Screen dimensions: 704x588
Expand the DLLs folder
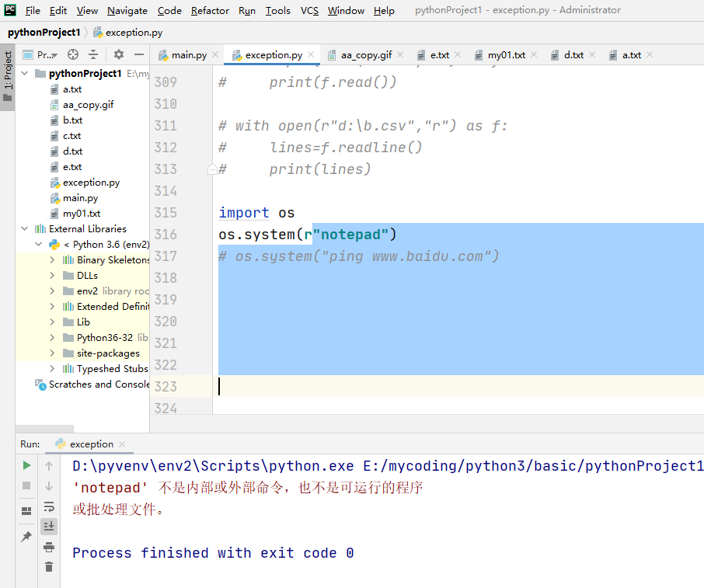53,275
